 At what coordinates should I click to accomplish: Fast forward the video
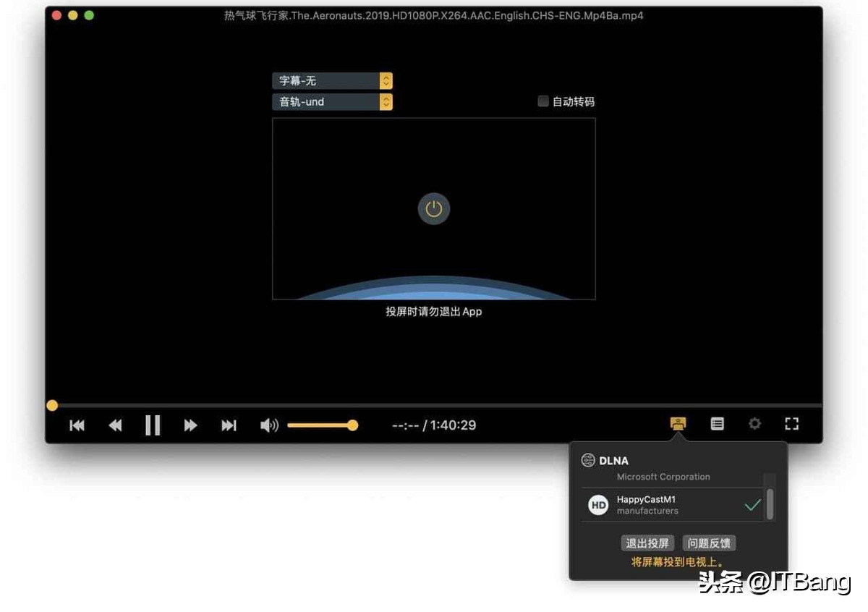pyautogui.click(x=190, y=425)
